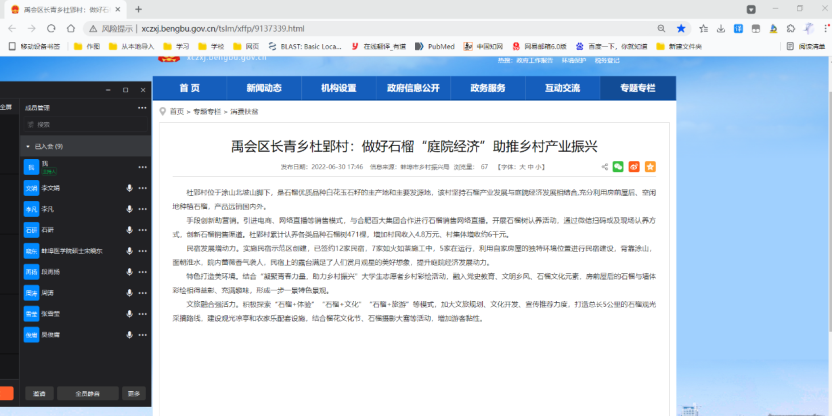
Task: Click the 邀请 invite button
Action: pyautogui.click(x=39, y=393)
